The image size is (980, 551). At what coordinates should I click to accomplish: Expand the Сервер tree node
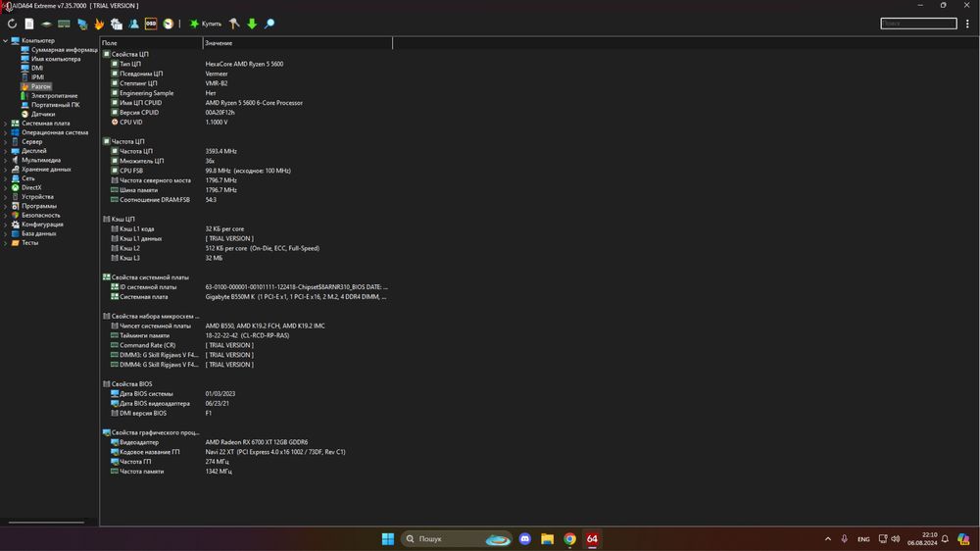(x=6, y=142)
